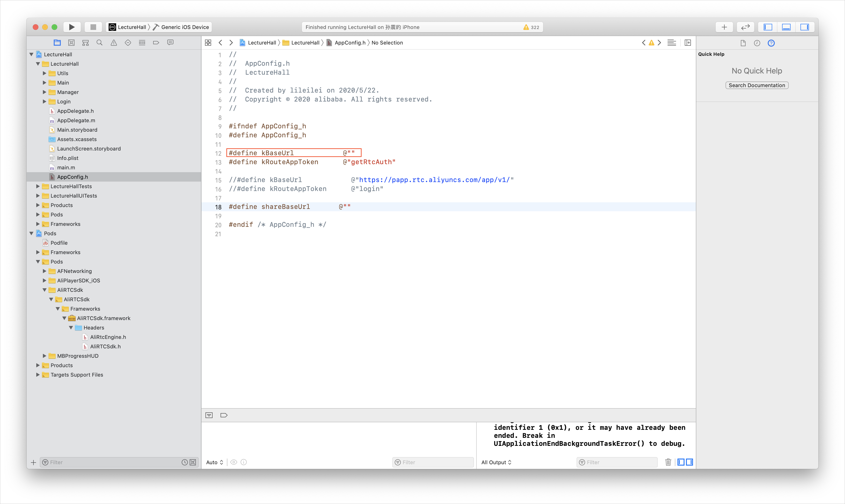Screen dimensions: 845x504
Task: Open the Issue navigator
Action: 114,42
